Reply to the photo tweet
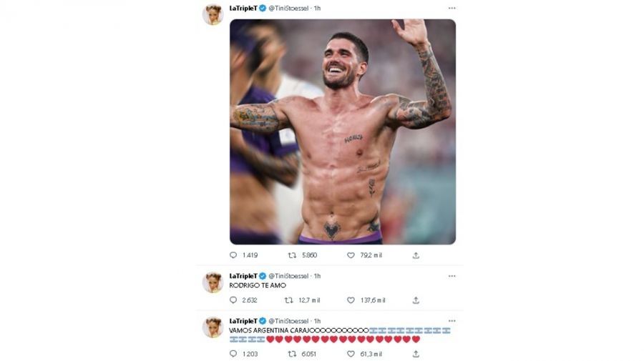The height and width of the screenshot is (361, 644). coord(233,255)
